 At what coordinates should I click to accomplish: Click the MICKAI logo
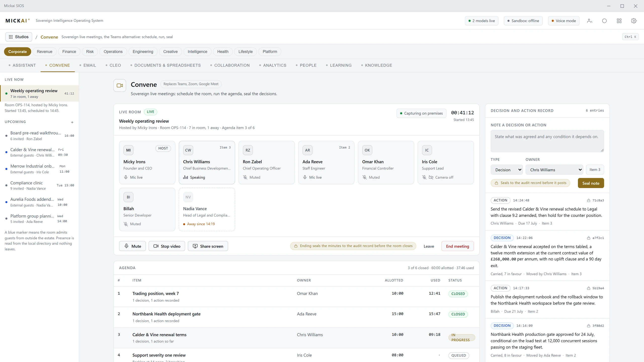(18, 21)
